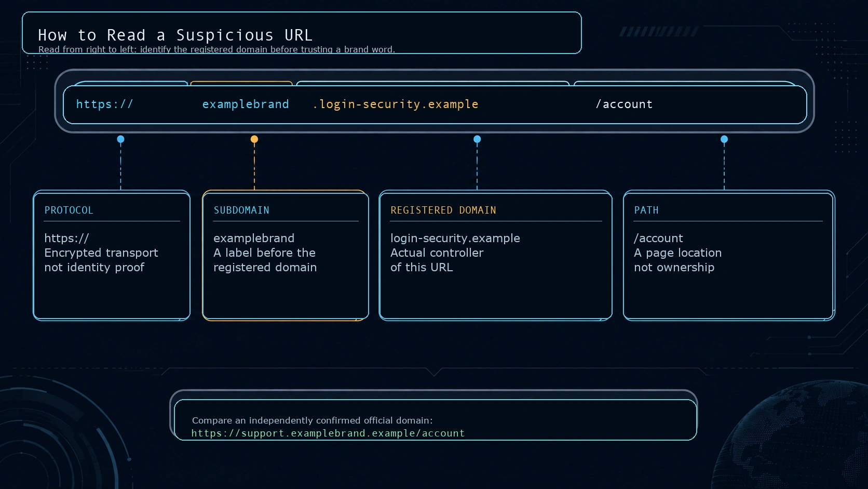868x489 pixels.
Task: Select the '/account' segment in the URL bar
Action: (x=624, y=104)
